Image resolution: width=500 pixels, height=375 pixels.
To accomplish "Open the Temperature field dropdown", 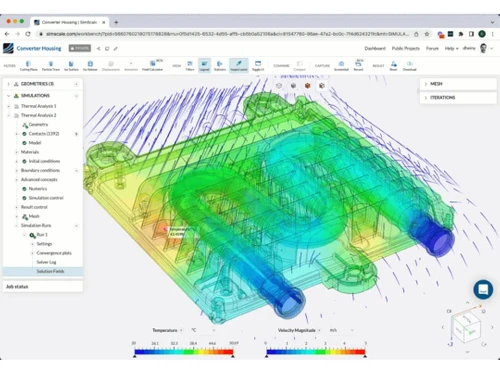I will pos(168,330).
